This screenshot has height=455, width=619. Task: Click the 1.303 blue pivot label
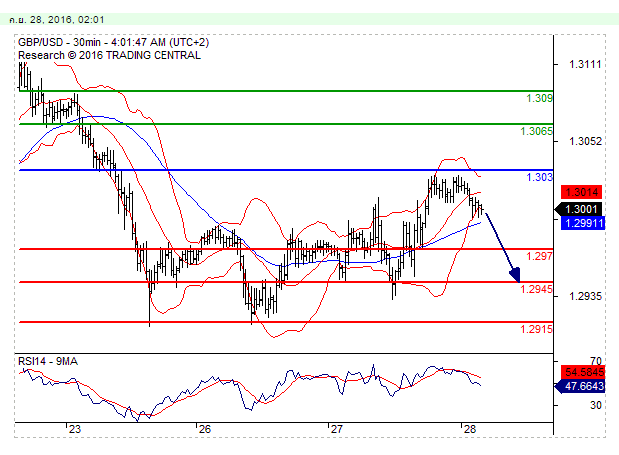click(539, 177)
